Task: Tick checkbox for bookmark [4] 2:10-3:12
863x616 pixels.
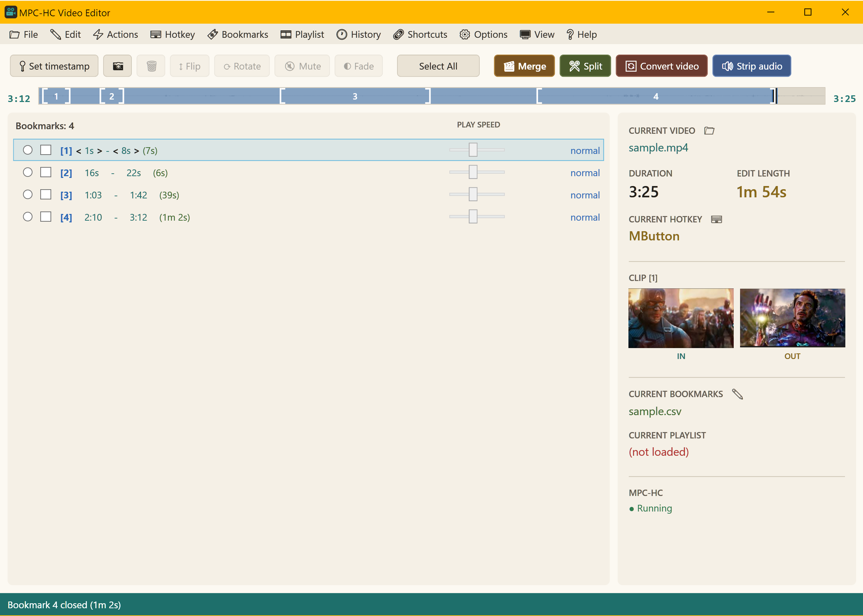Action: coord(46,217)
